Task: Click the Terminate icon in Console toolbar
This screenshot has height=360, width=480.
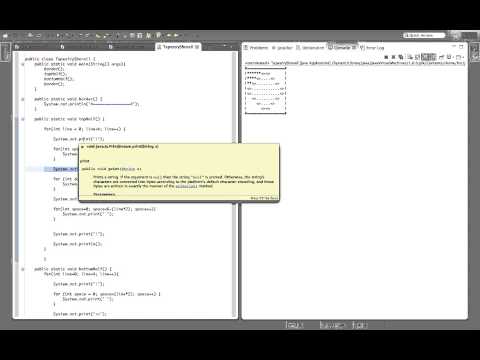Action: click(x=386, y=57)
